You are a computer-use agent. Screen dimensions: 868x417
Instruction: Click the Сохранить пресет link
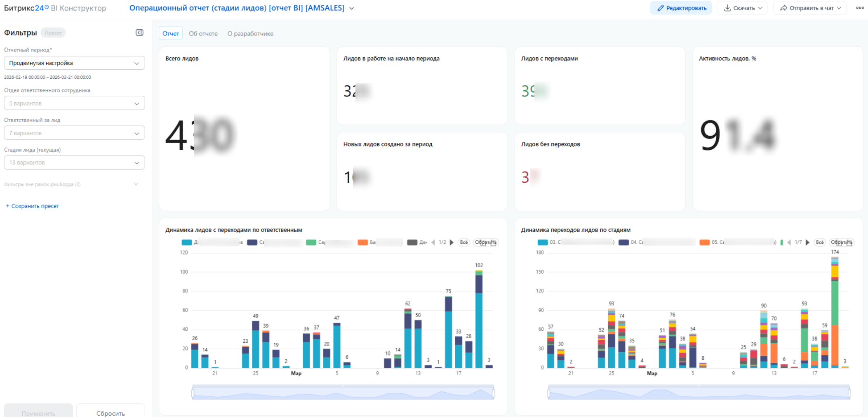32,206
